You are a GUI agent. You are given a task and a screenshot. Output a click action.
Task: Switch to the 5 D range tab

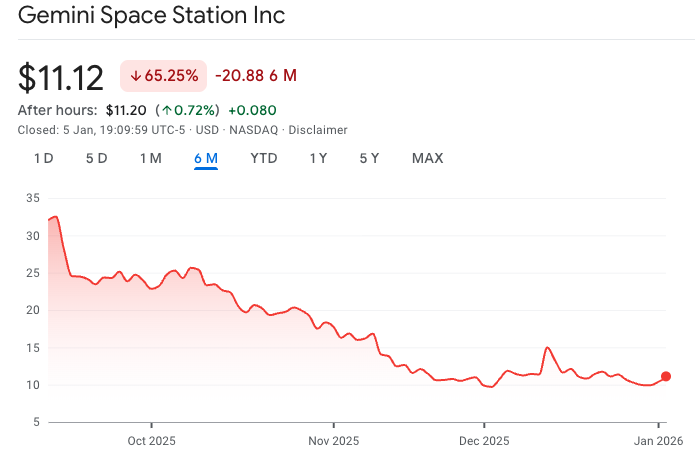click(96, 158)
